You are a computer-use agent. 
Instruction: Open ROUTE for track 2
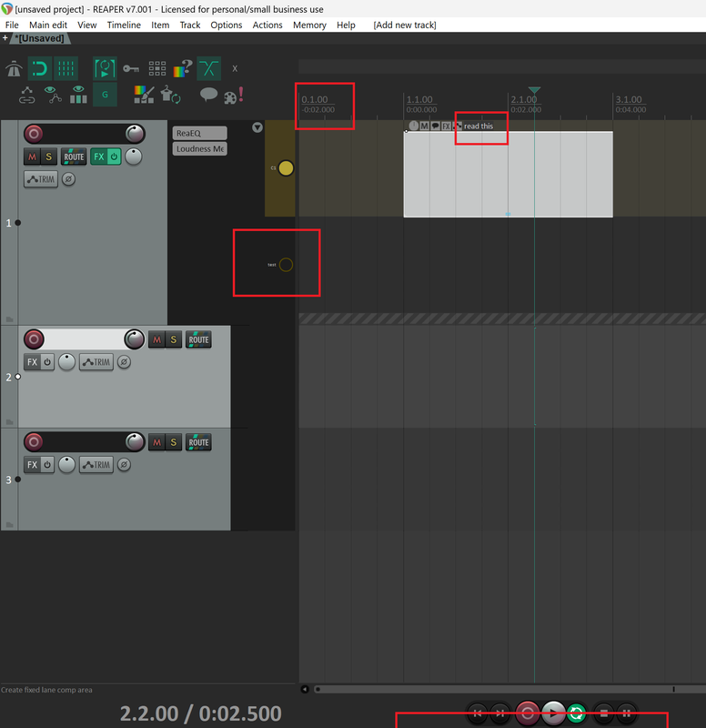(198, 339)
